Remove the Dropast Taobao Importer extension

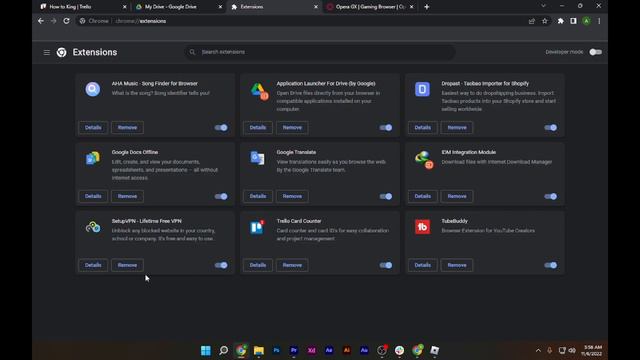pos(457,127)
